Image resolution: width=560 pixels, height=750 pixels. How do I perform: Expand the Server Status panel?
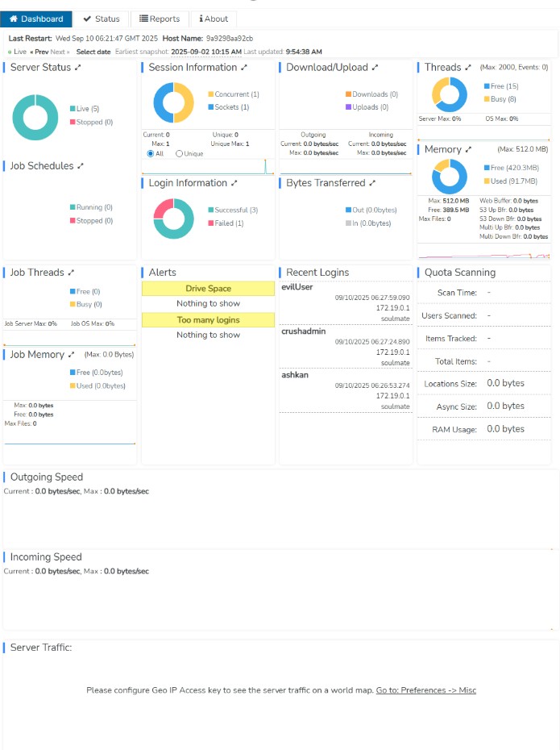[78, 68]
